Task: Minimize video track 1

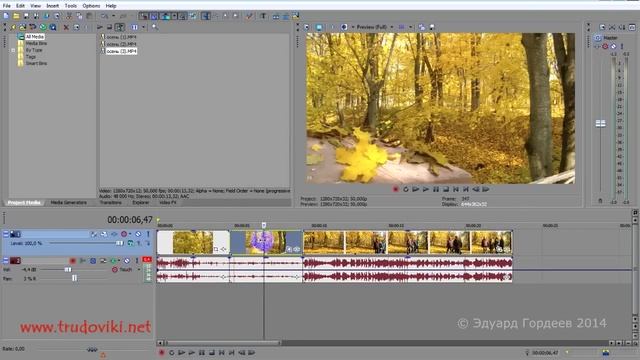Action: tap(6, 234)
